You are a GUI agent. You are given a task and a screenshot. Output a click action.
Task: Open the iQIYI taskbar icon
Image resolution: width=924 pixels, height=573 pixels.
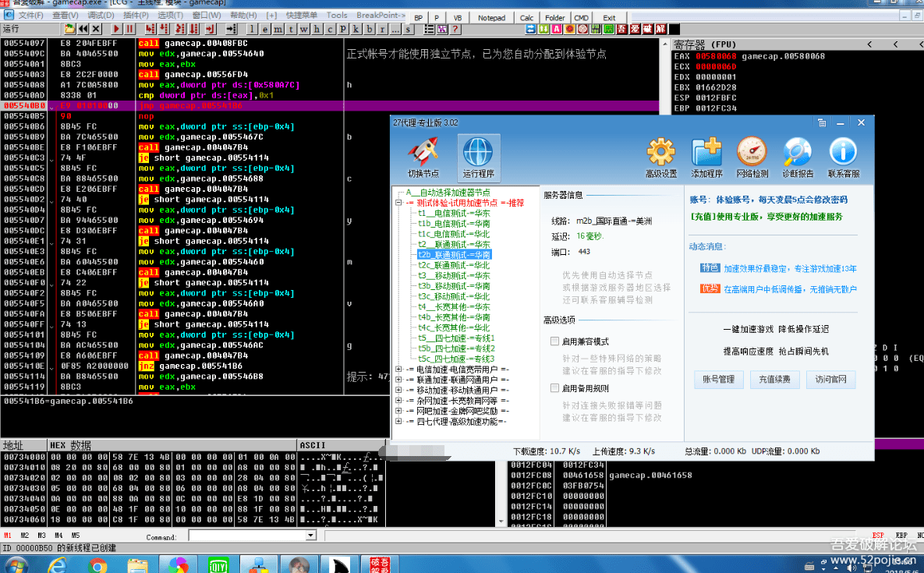pyautogui.click(x=218, y=565)
